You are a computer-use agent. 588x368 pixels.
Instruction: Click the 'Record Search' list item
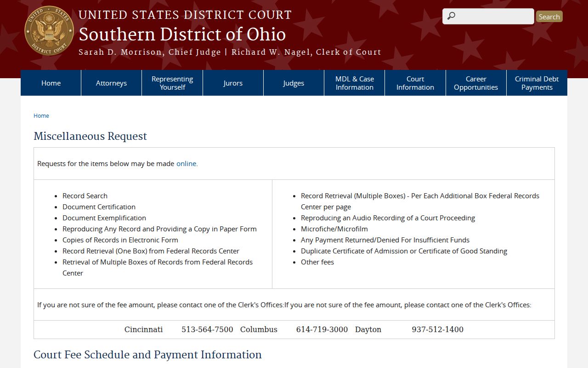[x=85, y=195]
